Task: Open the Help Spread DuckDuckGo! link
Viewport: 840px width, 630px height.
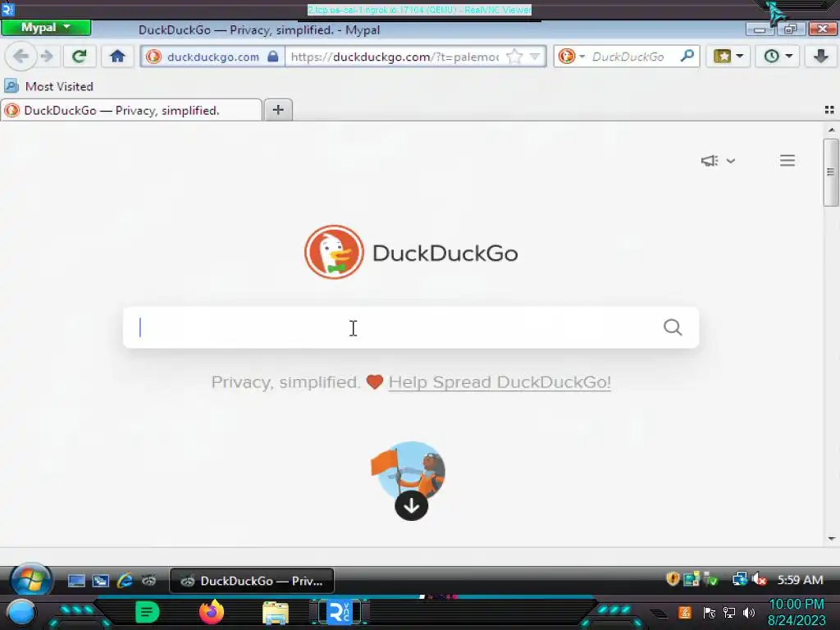Action: (x=500, y=382)
